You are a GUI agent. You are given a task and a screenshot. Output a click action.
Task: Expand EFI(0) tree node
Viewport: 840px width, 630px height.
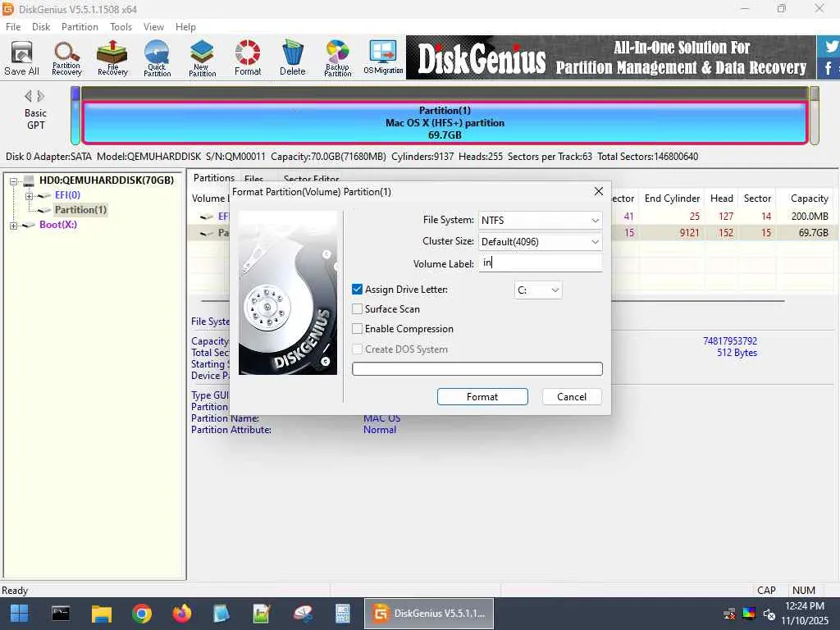pos(29,195)
